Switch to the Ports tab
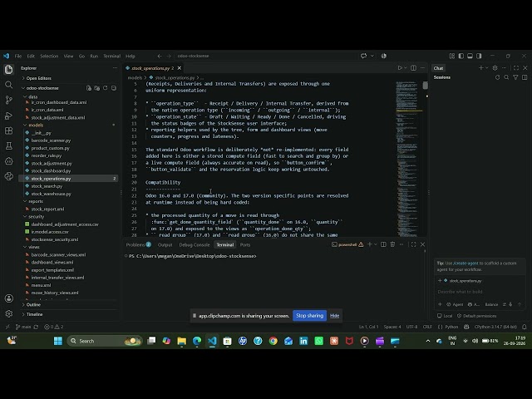Viewport: 532px width, 399px height. [x=245, y=244]
